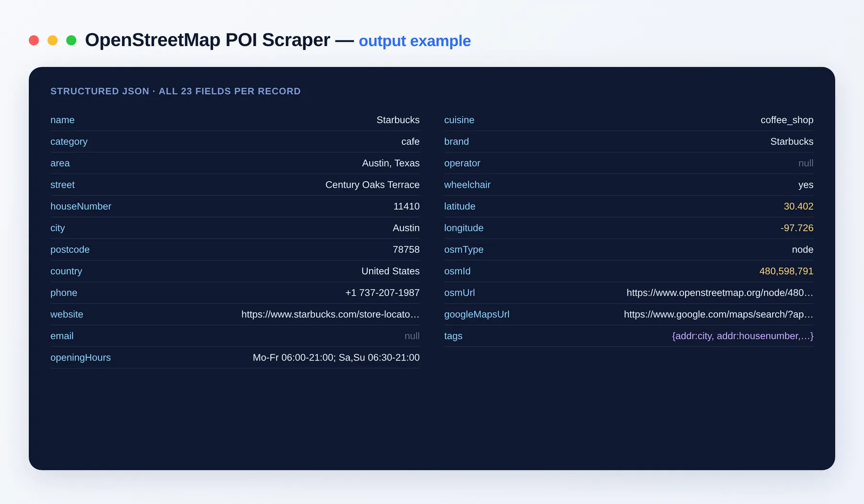
Task: Click the red close dot
Action: 34,40
